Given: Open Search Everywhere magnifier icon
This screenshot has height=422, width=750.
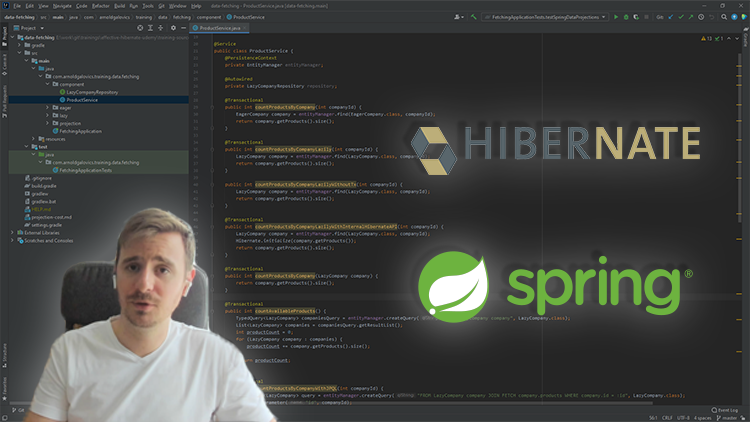Looking at the screenshot, I should (x=724, y=17).
